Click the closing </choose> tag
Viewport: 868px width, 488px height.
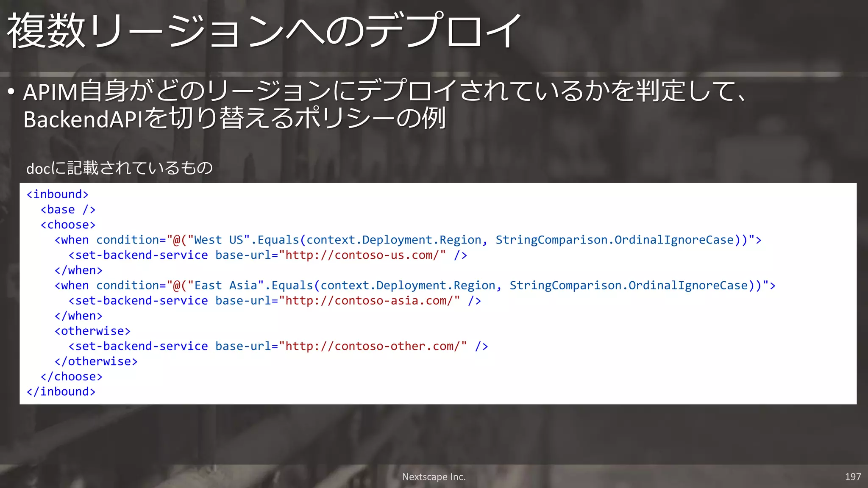tap(71, 377)
